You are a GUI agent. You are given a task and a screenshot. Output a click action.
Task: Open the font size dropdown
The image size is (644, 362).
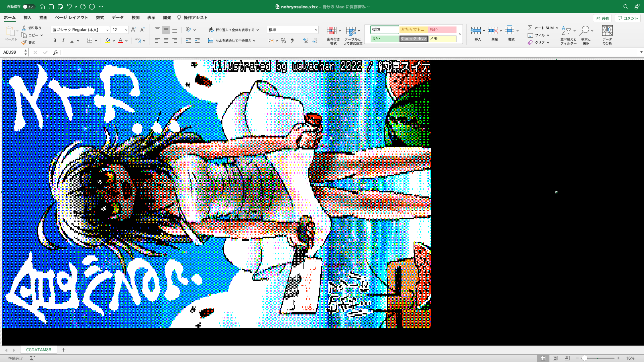[126, 30]
